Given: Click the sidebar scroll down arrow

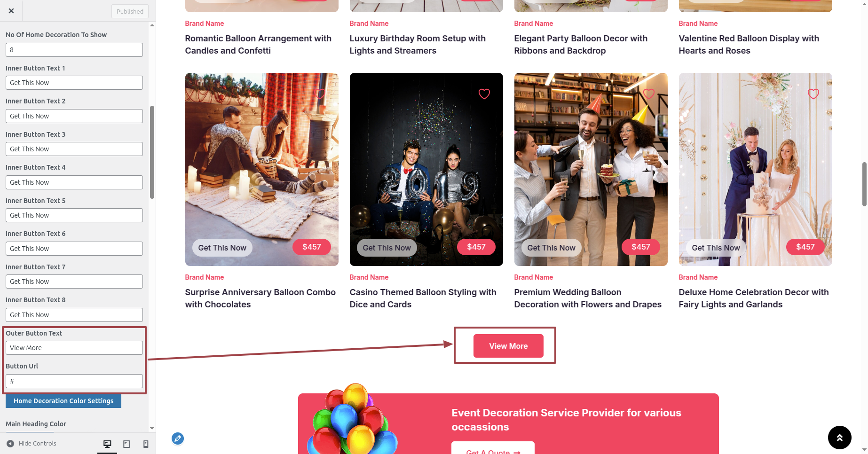Looking at the screenshot, I should coord(152,429).
